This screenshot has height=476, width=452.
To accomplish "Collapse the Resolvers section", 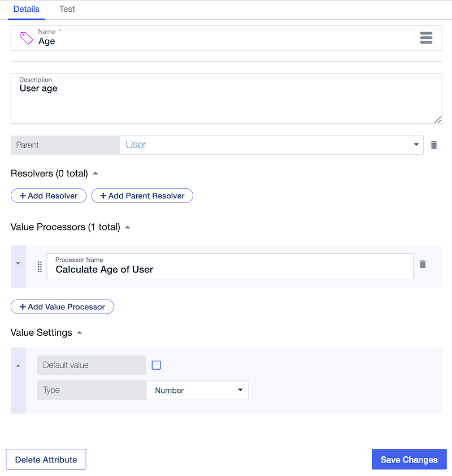I will point(95,172).
